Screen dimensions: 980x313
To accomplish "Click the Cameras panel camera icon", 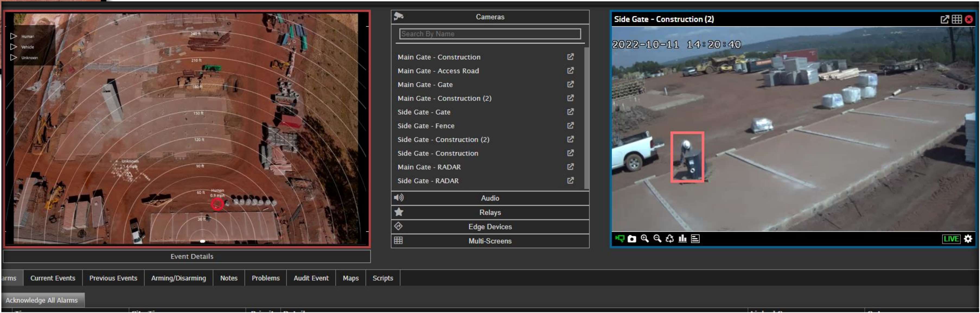I will (x=399, y=16).
